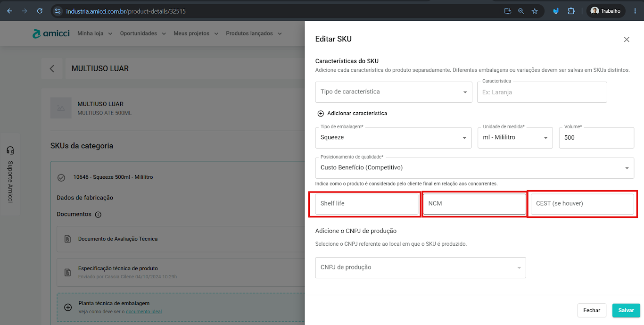644x325 pixels.
Task: Click the Especificação técnica de produto file icon
Action: pyautogui.click(x=68, y=272)
